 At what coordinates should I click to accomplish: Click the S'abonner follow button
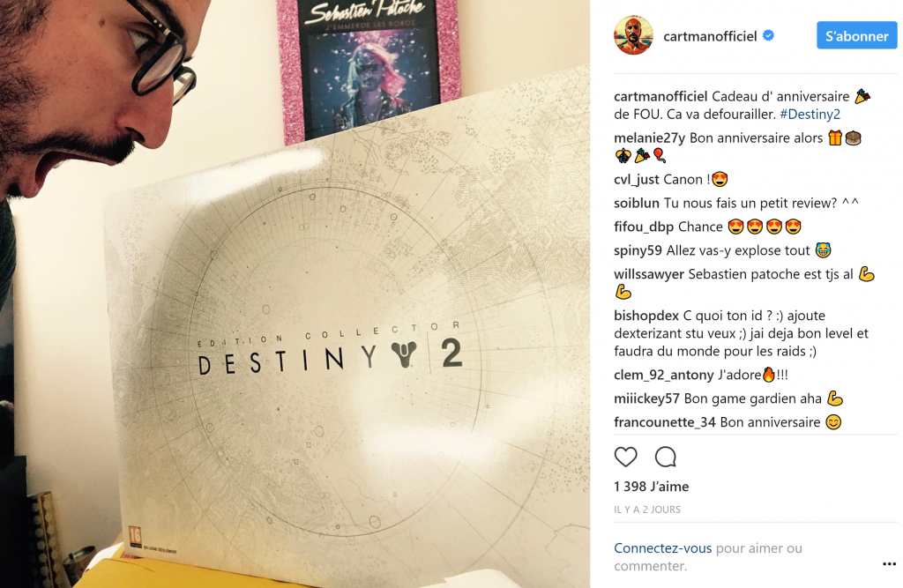856,36
